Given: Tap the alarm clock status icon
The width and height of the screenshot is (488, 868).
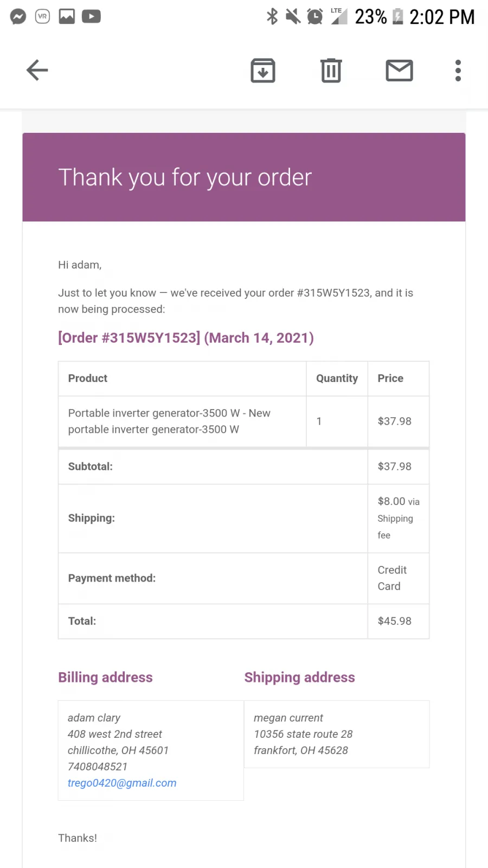Looking at the screenshot, I should tap(314, 16).
